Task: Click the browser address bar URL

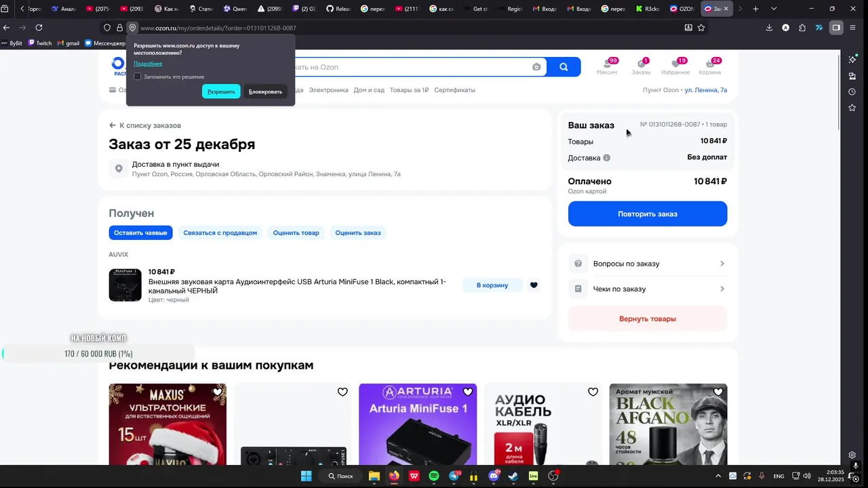Action: [218, 28]
